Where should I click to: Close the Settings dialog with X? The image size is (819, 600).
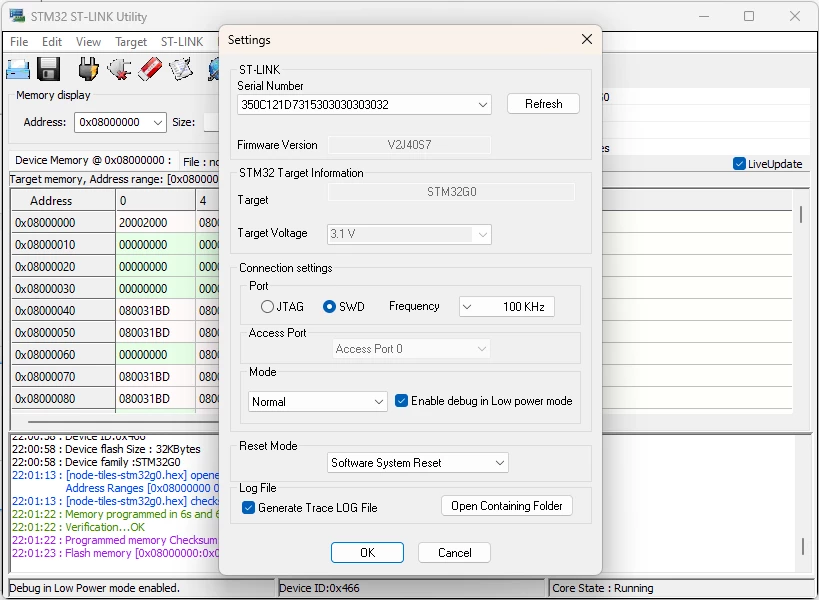[587, 39]
